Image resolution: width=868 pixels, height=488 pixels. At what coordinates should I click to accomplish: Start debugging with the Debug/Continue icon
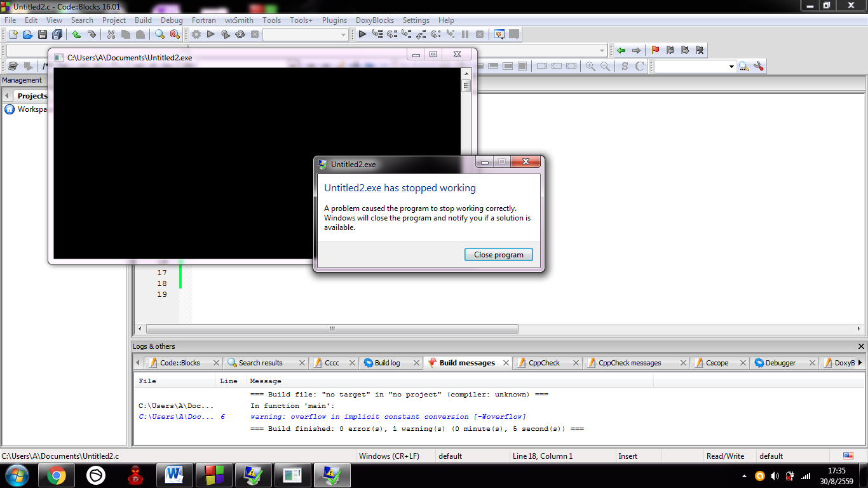(x=362, y=34)
